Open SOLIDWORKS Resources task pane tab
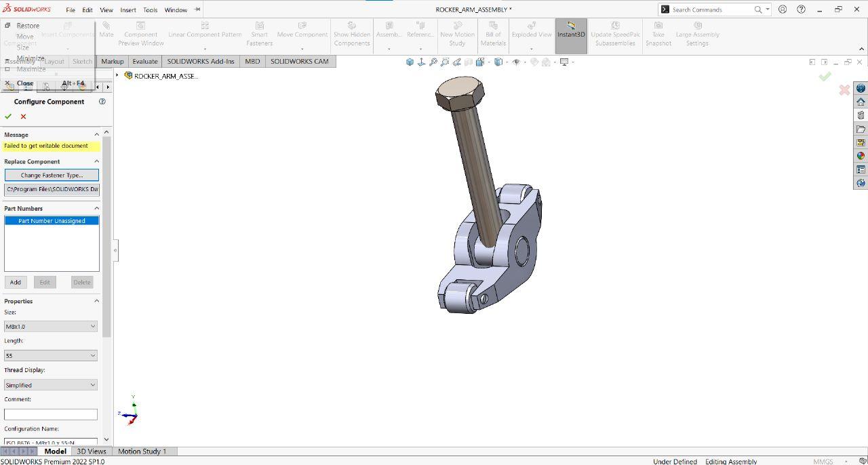 861,102
